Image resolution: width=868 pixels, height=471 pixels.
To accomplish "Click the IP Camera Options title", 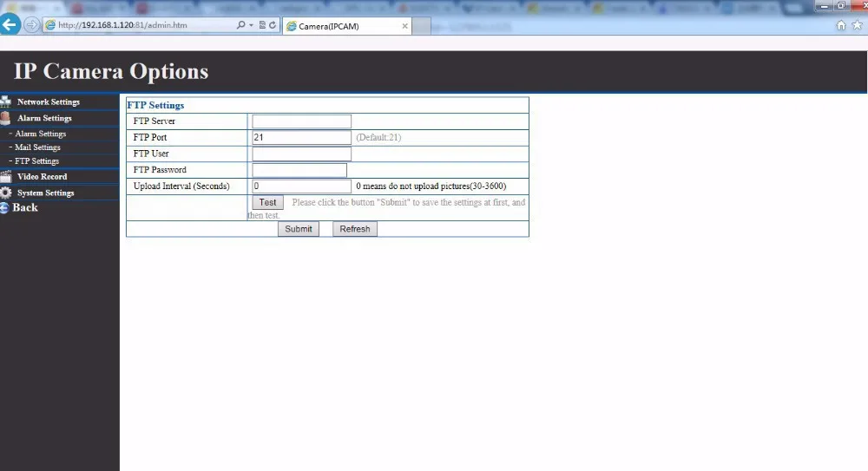I will tap(111, 71).
